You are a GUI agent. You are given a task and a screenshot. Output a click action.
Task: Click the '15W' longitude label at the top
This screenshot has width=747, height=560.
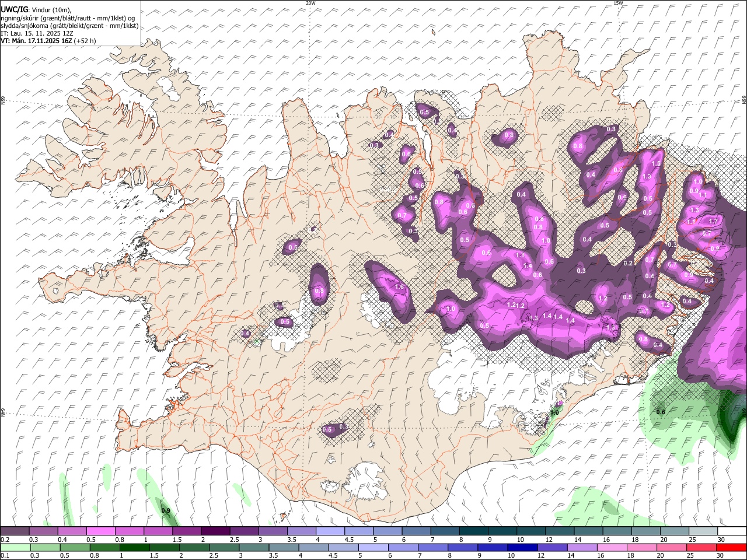point(618,3)
